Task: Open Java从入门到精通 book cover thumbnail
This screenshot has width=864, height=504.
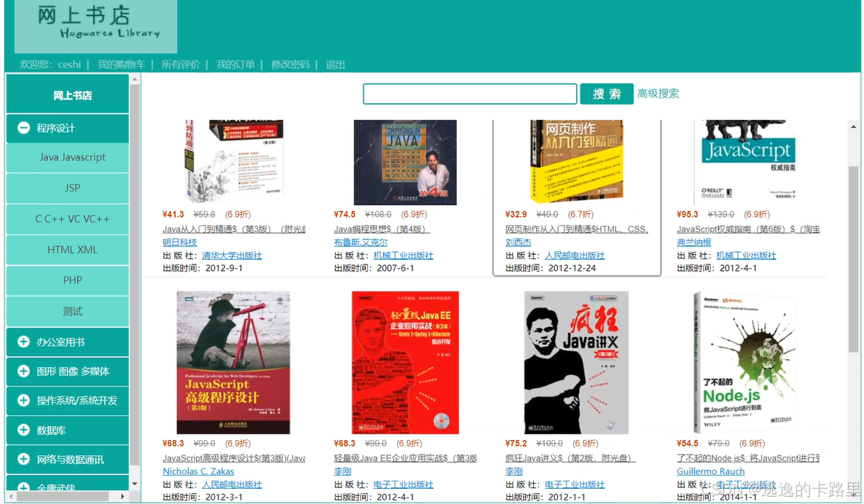Action: tap(234, 162)
